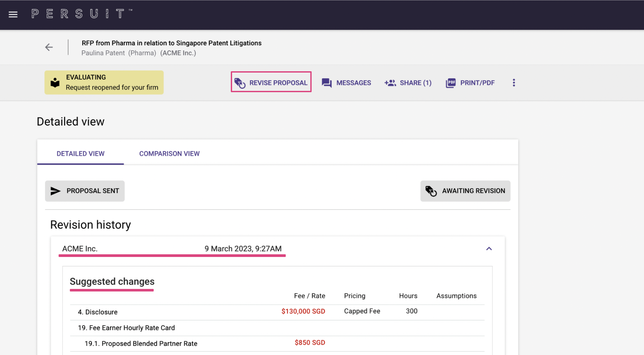Switch to the Comparison View tab

169,154
